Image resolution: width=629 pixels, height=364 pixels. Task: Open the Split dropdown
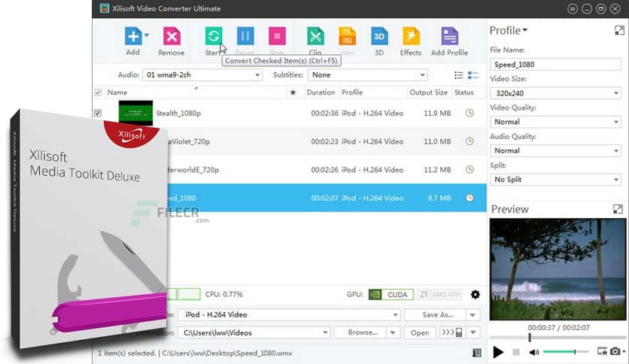tap(555, 180)
